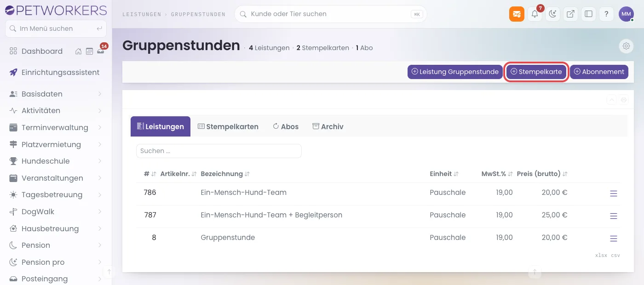The width and height of the screenshot is (644, 285).
Task: Click the home icon beside Dashboard
Action: pyautogui.click(x=79, y=51)
